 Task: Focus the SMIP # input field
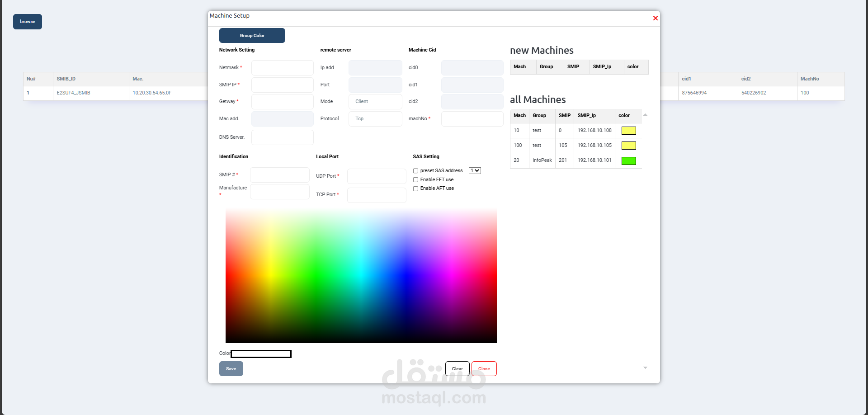click(280, 175)
